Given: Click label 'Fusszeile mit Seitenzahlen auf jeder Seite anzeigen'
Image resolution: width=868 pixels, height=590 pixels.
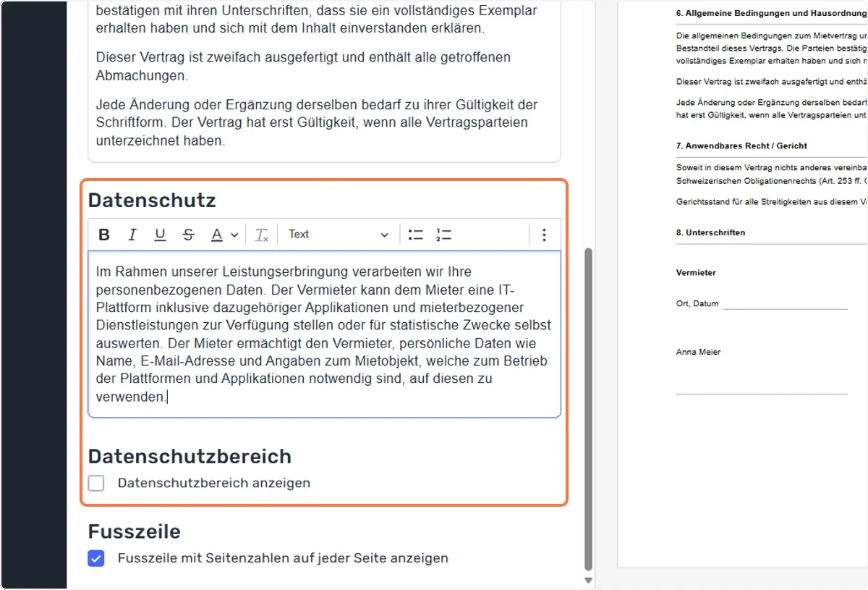Looking at the screenshot, I should point(283,558).
